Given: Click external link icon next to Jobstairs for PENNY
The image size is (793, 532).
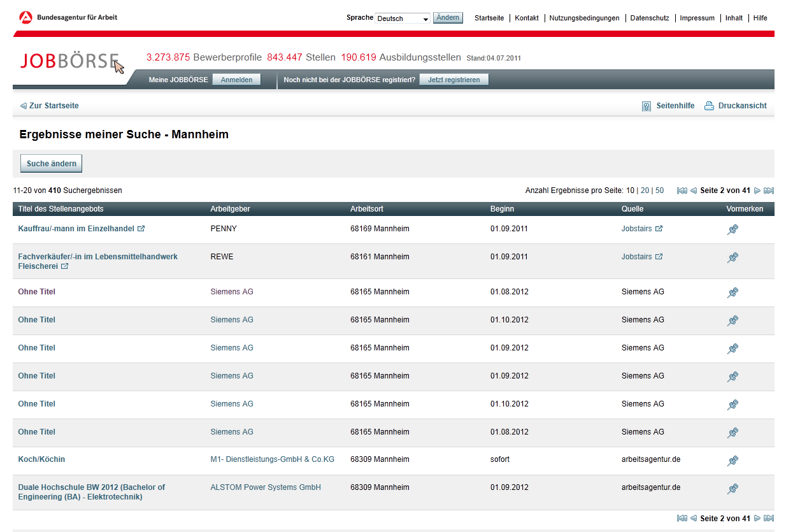Looking at the screenshot, I should 659,229.
